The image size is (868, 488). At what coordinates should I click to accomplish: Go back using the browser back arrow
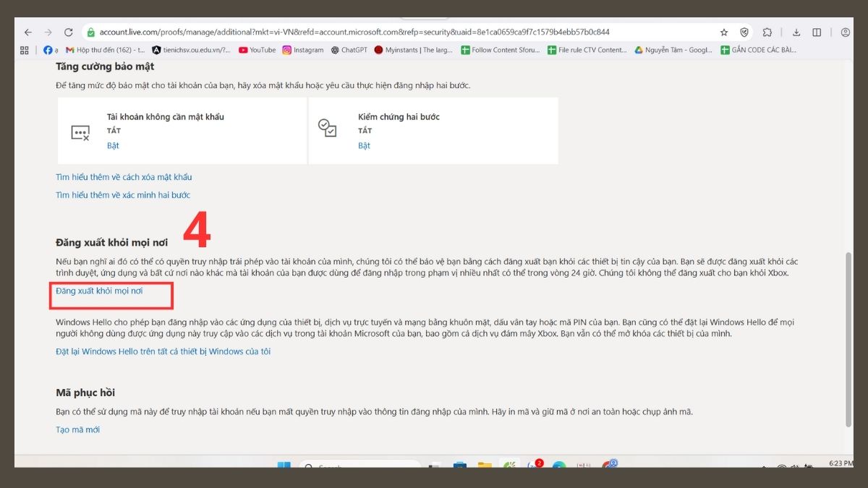click(x=28, y=33)
